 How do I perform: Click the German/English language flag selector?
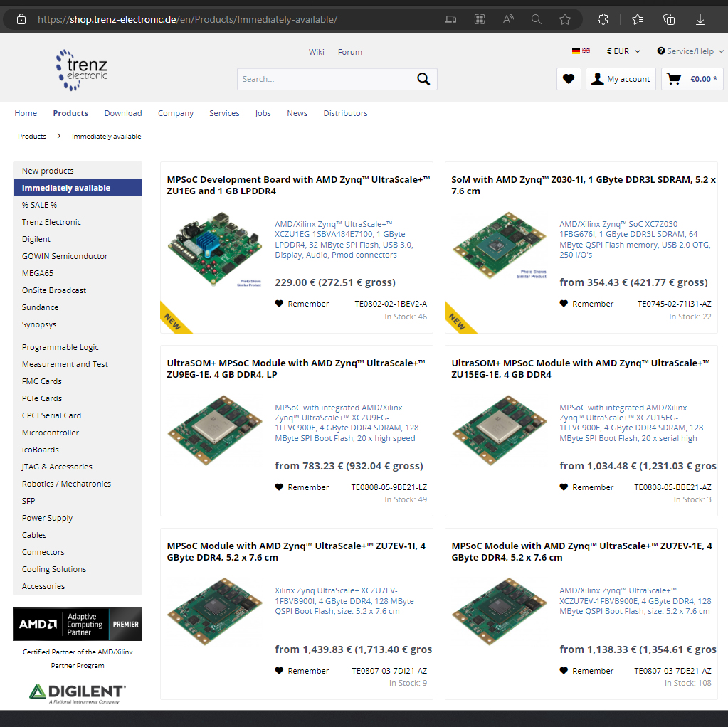(x=581, y=51)
